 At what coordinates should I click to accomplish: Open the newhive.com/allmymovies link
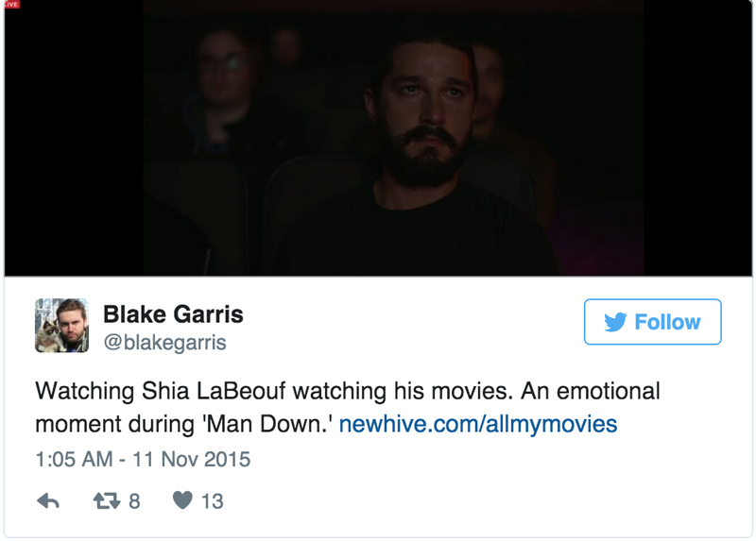[x=478, y=424]
